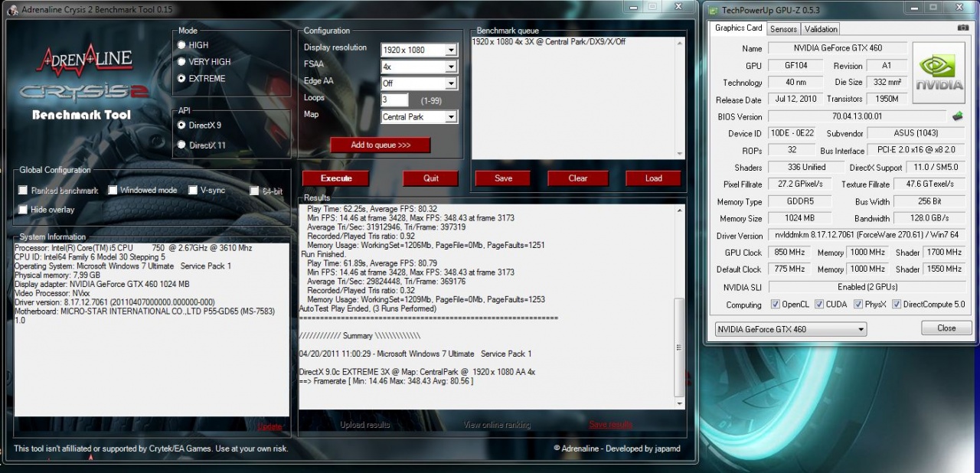
Task: Click the Adrenaline logo image
Action: tap(85, 59)
